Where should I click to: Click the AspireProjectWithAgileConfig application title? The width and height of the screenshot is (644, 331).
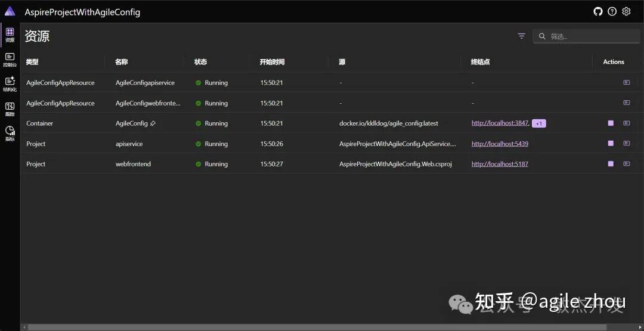pyautogui.click(x=82, y=13)
